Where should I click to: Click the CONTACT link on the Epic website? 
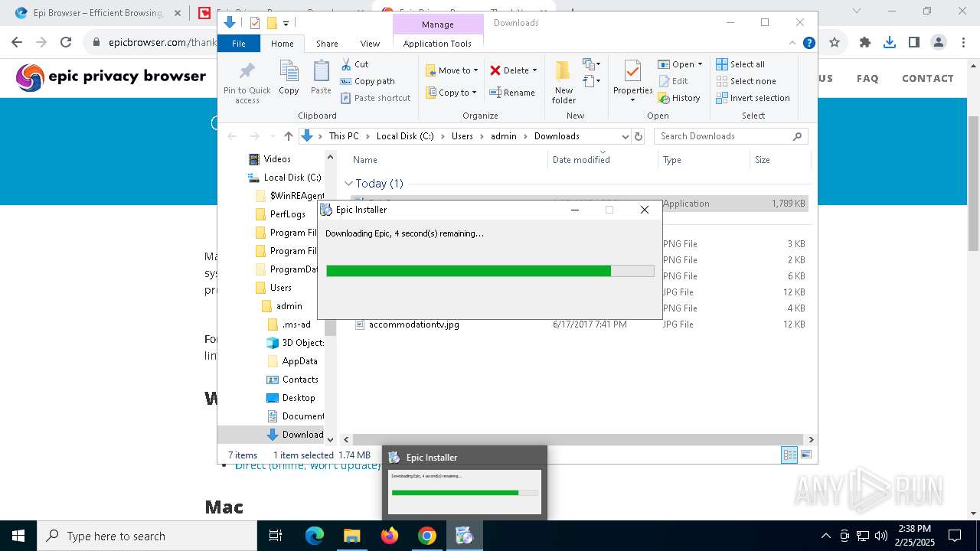pos(927,78)
